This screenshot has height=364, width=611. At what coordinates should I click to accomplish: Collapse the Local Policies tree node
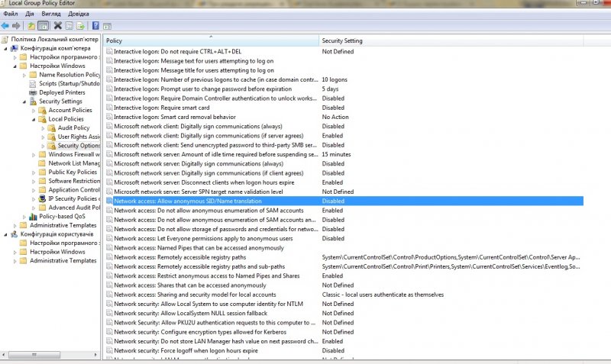(x=34, y=119)
